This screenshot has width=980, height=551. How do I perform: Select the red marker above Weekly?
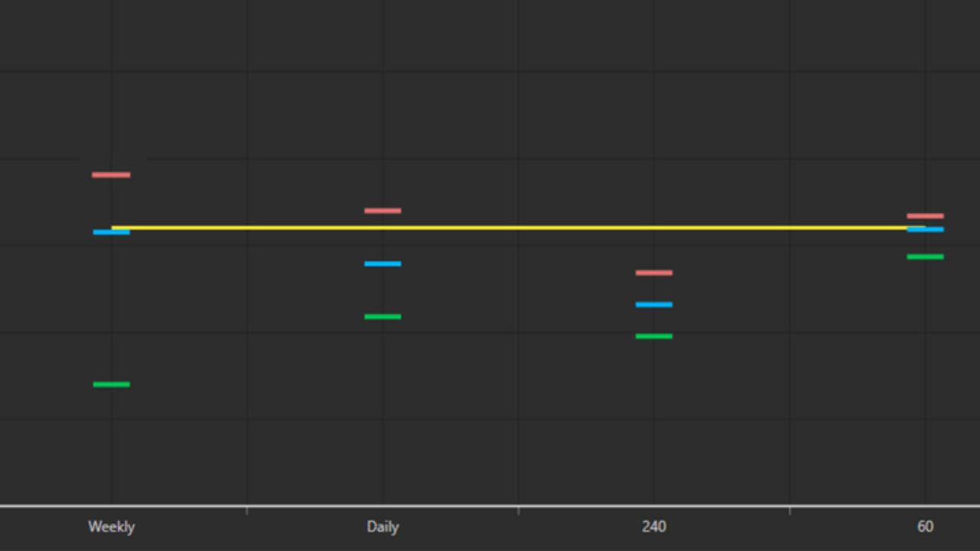[x=111, y=174]
